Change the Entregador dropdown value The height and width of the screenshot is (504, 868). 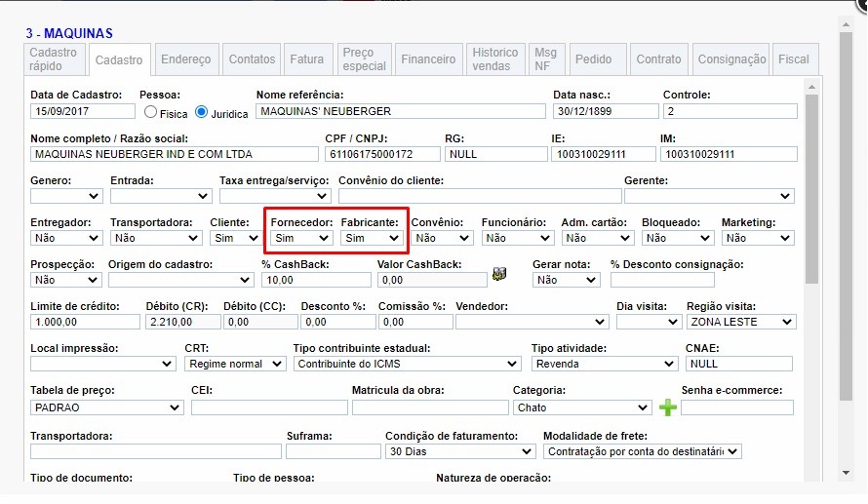[x=66, y=238]
